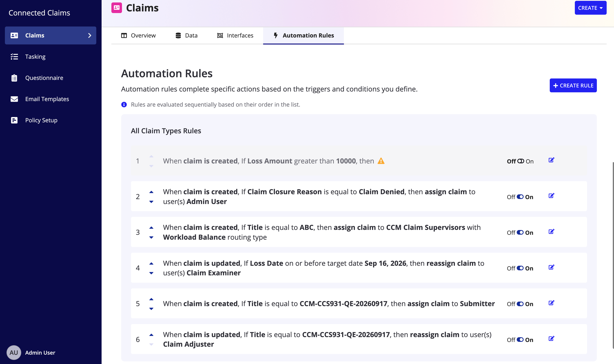Move rule 6 up with the arrow
This screenshot has height=364, width=614.
(151, 335)
